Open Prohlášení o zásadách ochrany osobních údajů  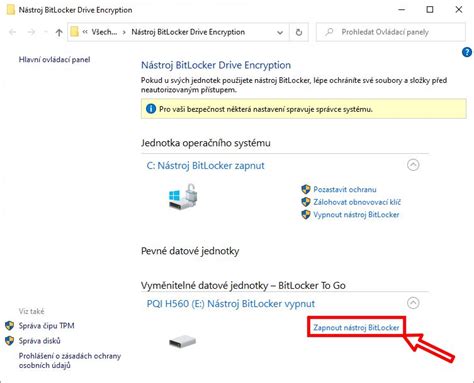(x=70, y=361)
